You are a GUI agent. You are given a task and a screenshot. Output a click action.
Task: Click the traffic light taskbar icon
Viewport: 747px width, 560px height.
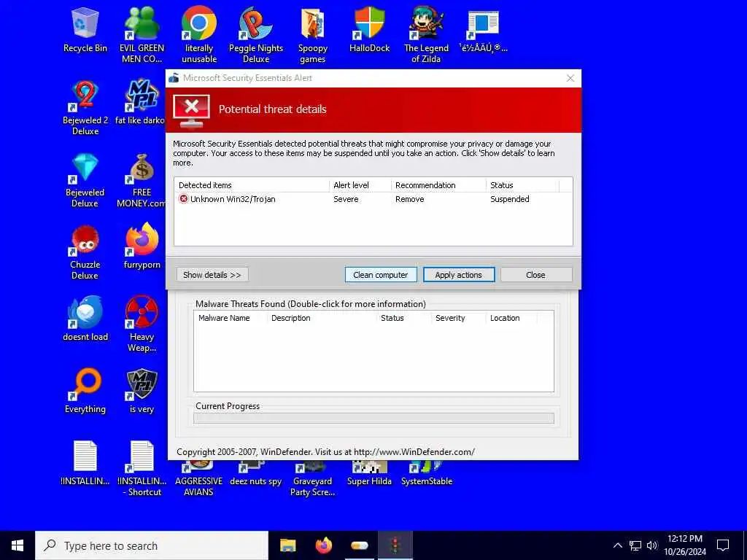click(395, 545)
